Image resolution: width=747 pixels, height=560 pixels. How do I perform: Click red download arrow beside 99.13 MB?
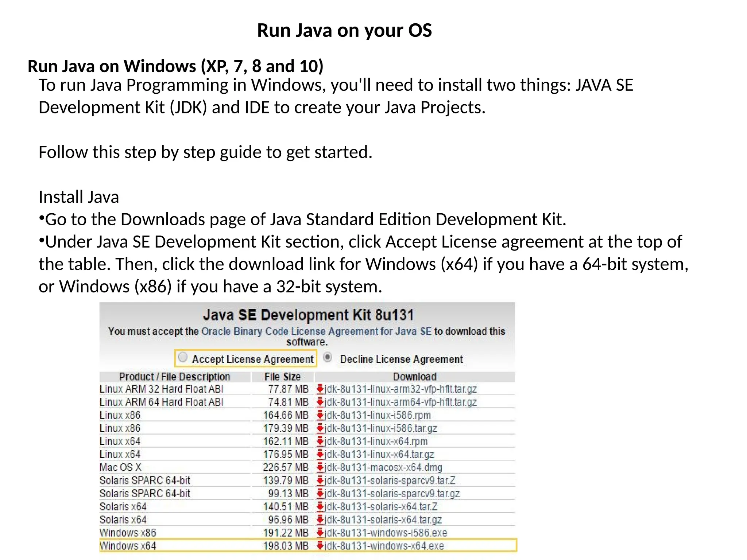click(x=320, y=494)
